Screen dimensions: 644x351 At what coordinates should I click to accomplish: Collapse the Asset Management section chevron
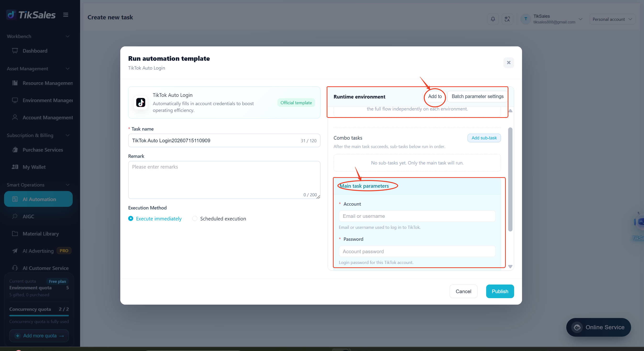pos(67,68)
